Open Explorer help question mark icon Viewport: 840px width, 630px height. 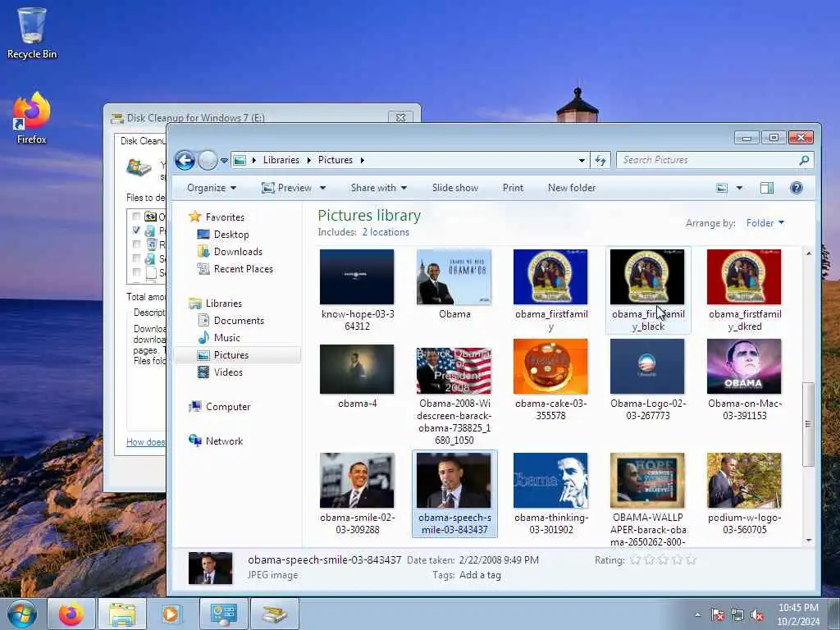796,188
